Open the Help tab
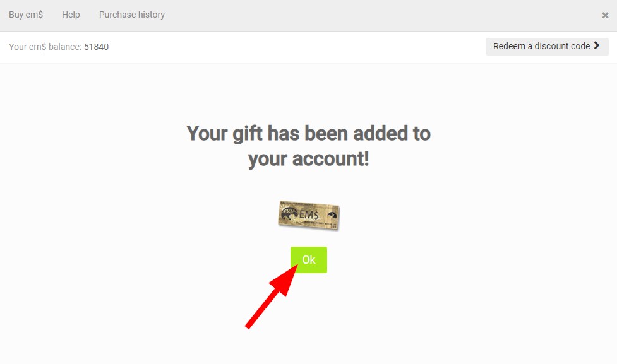The image size is (617, 364). click(71, 15)
